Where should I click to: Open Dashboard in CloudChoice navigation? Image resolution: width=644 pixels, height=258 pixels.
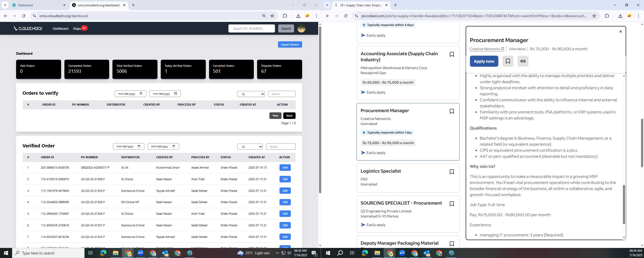[60, 28]
